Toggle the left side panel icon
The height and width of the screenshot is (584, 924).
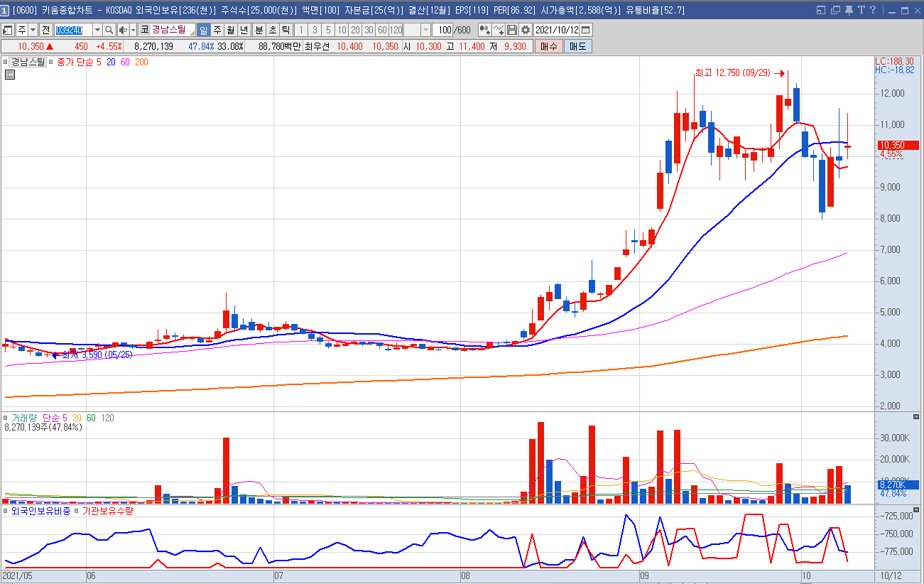pos(8,31)
